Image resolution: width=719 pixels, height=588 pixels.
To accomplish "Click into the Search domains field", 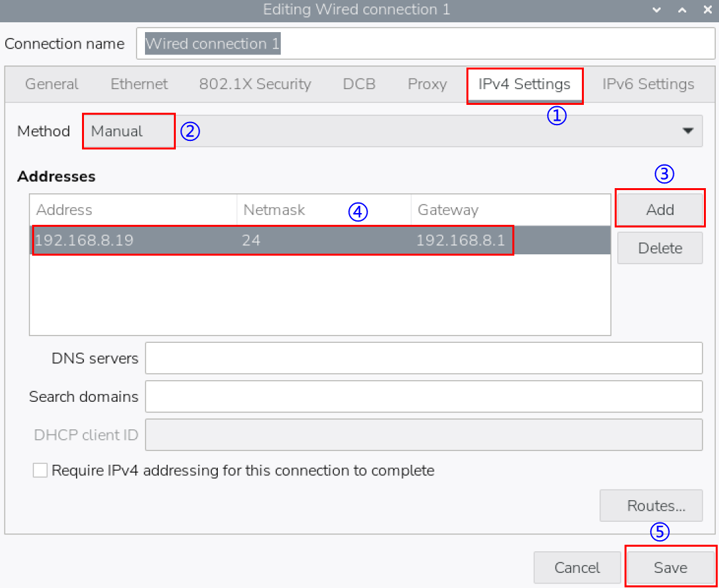I will tap(423, 397).
